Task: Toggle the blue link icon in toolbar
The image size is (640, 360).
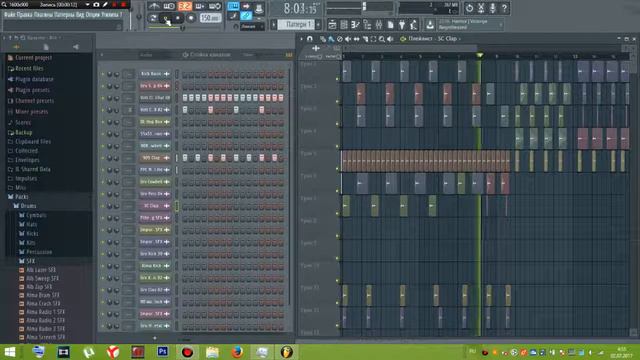Action: coord(246,16)
